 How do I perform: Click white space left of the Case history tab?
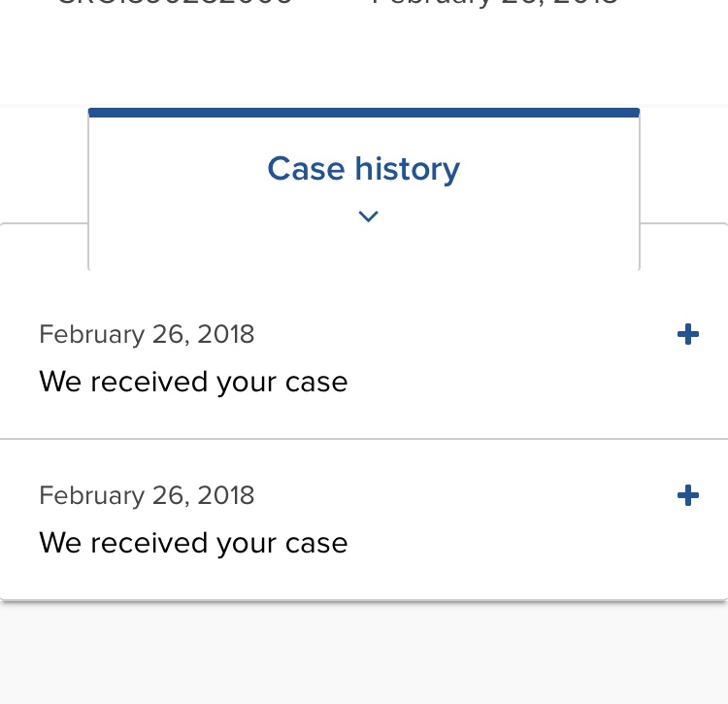44,165
